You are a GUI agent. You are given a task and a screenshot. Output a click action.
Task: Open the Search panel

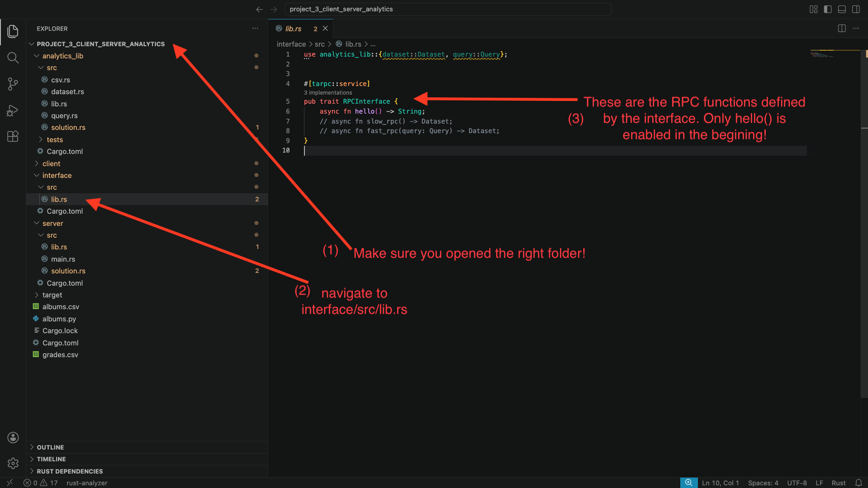coord(13,57)
